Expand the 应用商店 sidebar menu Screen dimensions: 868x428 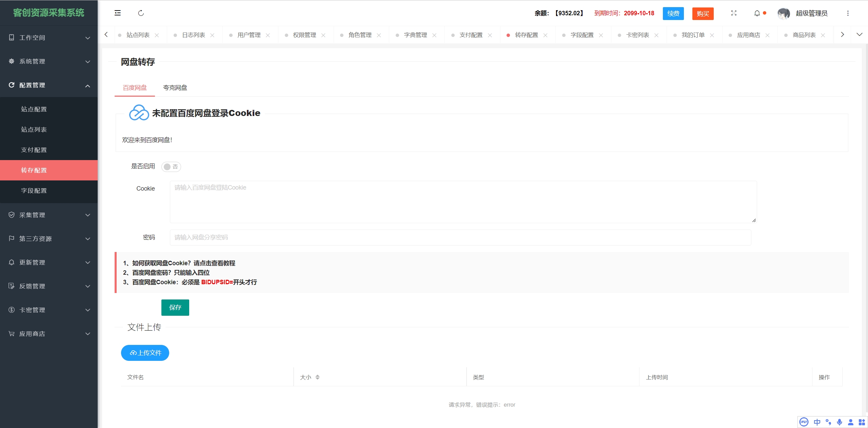(49, 334)
